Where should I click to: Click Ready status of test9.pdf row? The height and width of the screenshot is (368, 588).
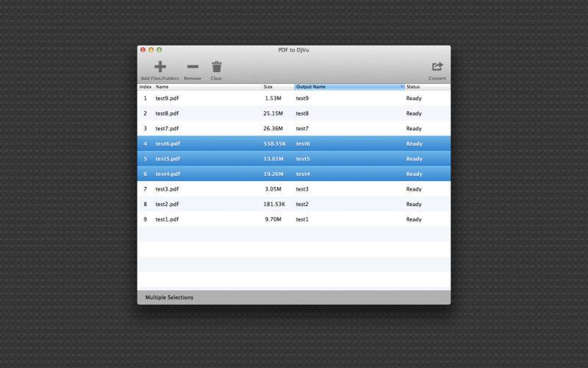click(414, 99)
